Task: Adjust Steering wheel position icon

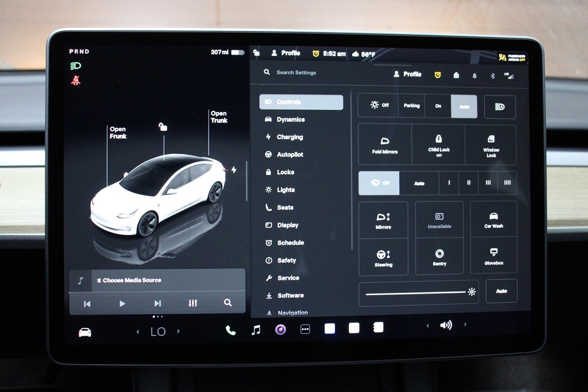Action: (383, 257)
